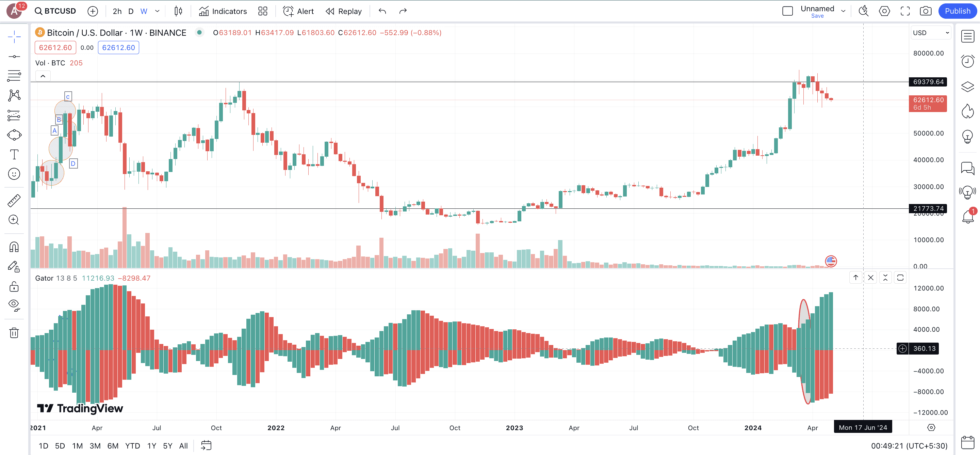
Task: Hide all drawings with eye icon
Action: pos(14,304)
